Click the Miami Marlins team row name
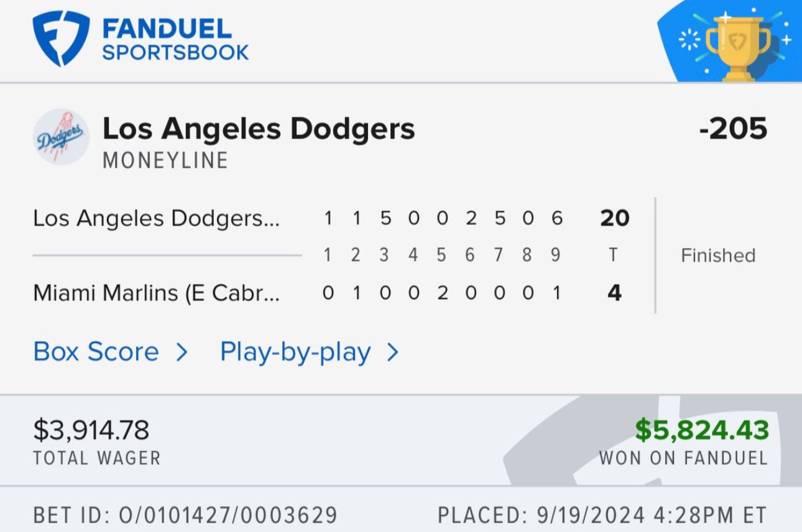Image resolution: width=802 pixels, height=532 pixels. (x=157, y=293)
